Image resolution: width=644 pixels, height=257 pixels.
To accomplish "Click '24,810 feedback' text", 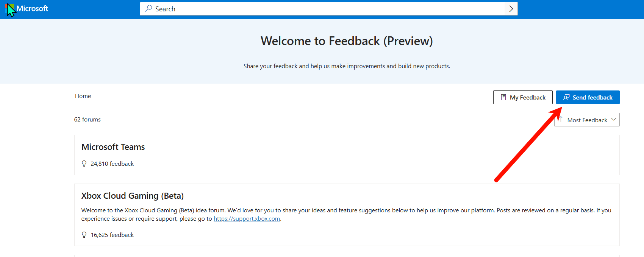I will (112, 164).
